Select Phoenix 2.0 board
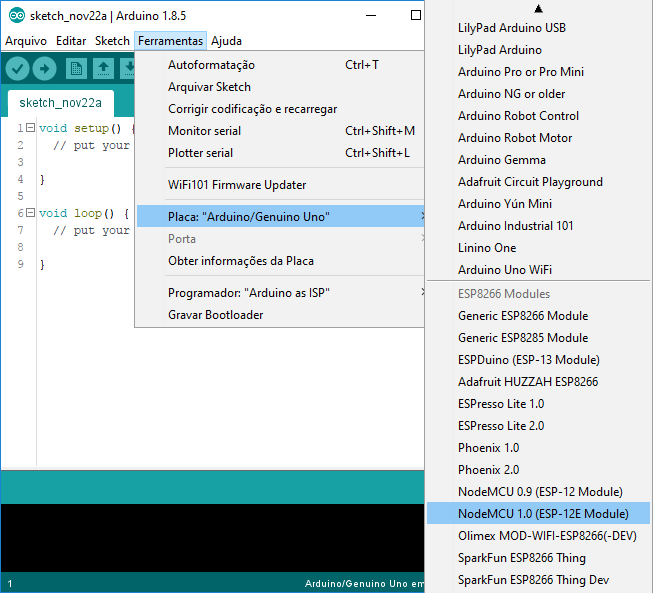Image resolution: width=653 pixels, height=593 pixels. coord(538,470)
